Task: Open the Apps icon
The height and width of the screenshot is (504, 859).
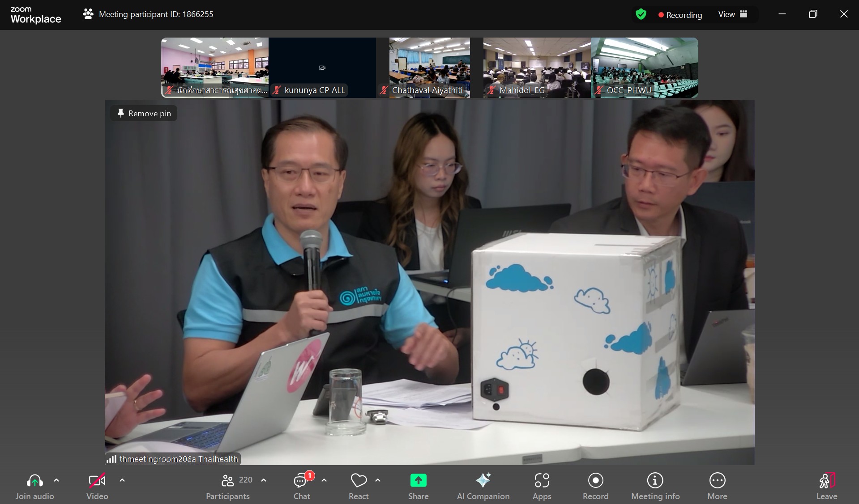Action: click(x=542, y=481)
